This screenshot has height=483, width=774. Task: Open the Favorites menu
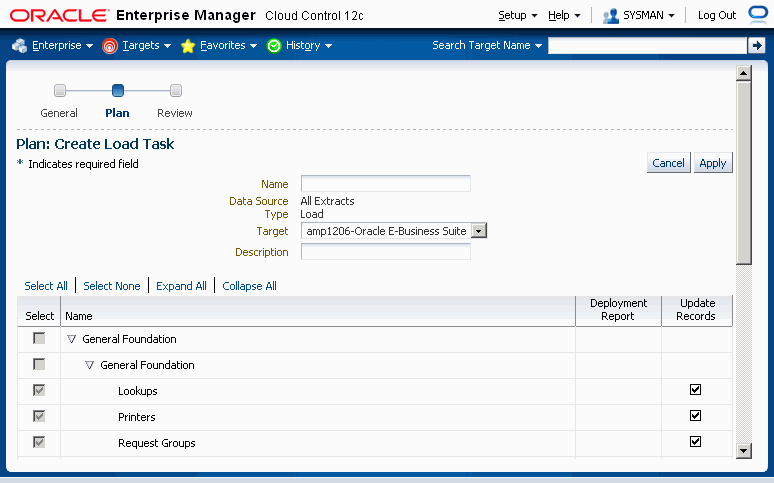click(x=229, y=45)
